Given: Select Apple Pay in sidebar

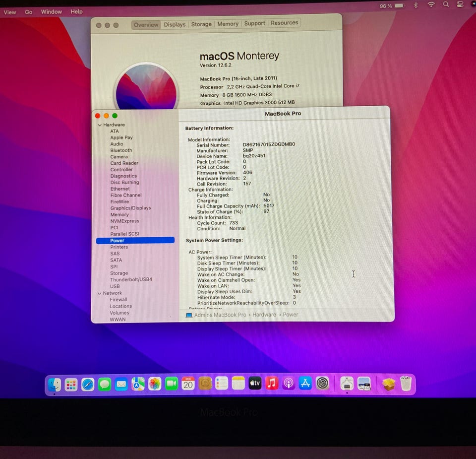Looking at the screenshot, I should coord(121,137).
